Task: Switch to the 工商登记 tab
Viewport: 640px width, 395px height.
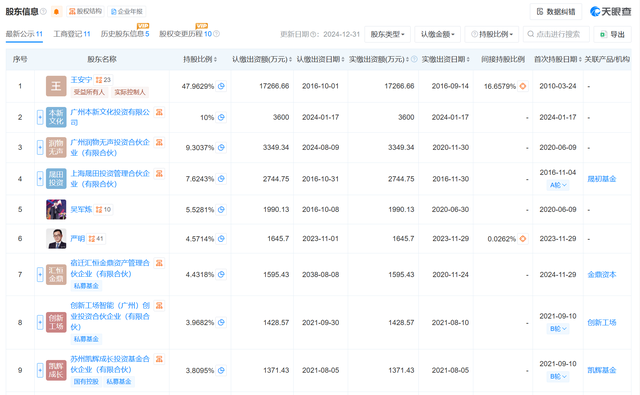Action: [x=72, y=34]
